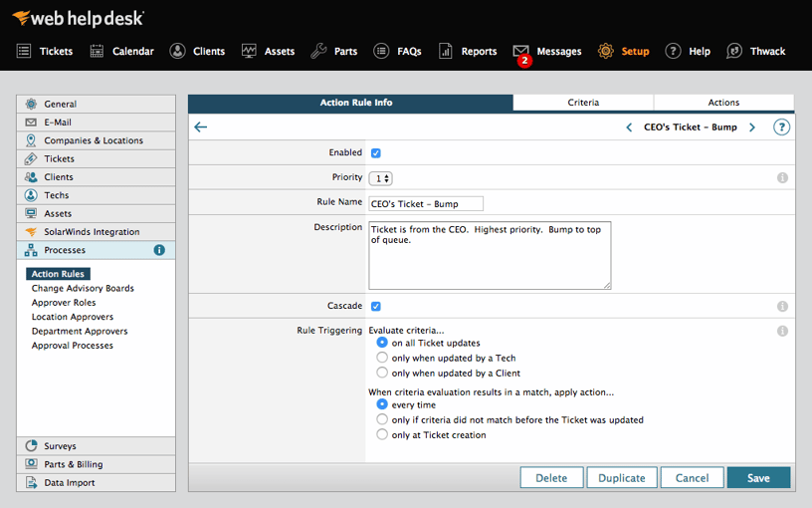The width and height of the screenshot is (812, 508).
Task: Switch to the Criteria tab
Action: 583,103
